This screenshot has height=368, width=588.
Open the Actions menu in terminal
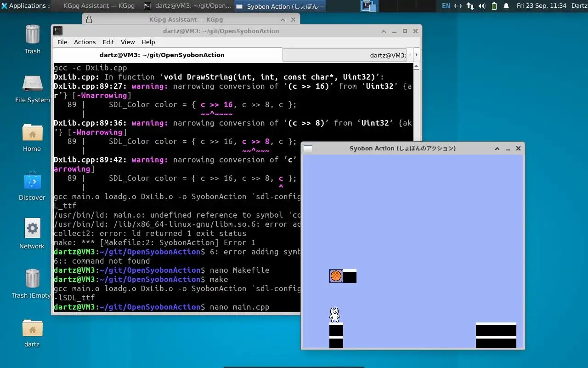point(85,42)
